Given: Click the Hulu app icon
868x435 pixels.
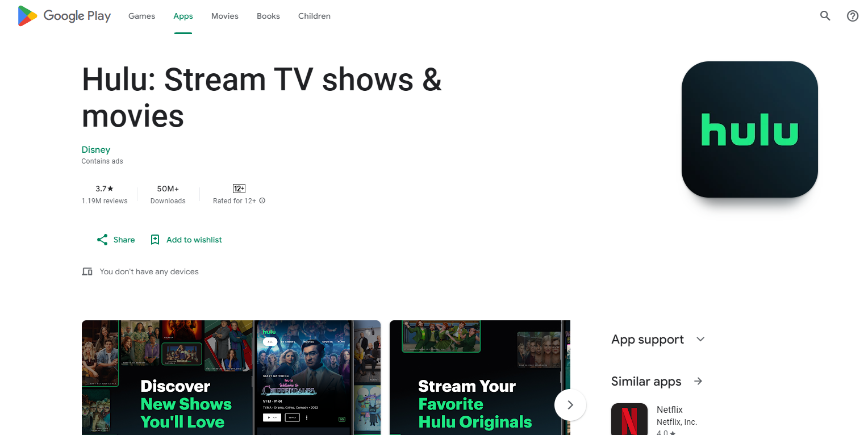Looking at the screenshot, I should point(749,129).
